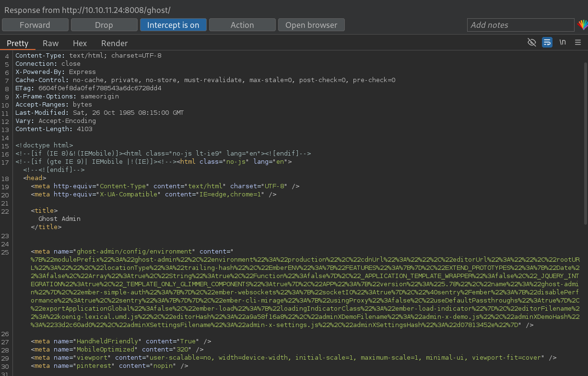588x376 pixels.
Task: Click the 'Content-Length: 4103' header
Action: click(54, 129)
